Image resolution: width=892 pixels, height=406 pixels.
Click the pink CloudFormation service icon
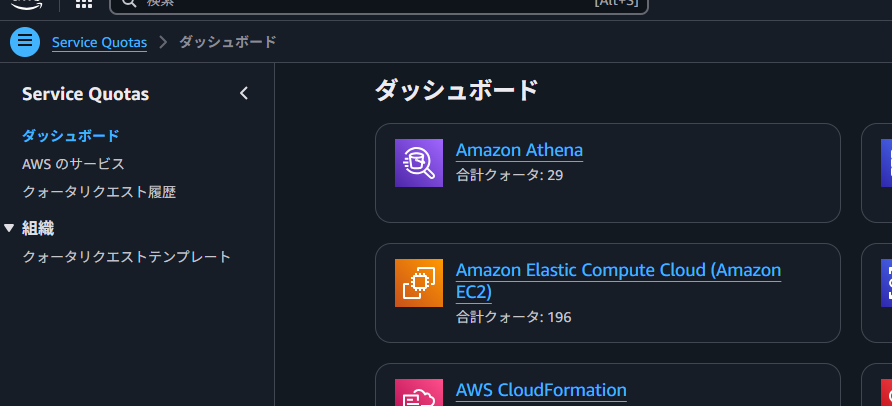click(419, 393)
